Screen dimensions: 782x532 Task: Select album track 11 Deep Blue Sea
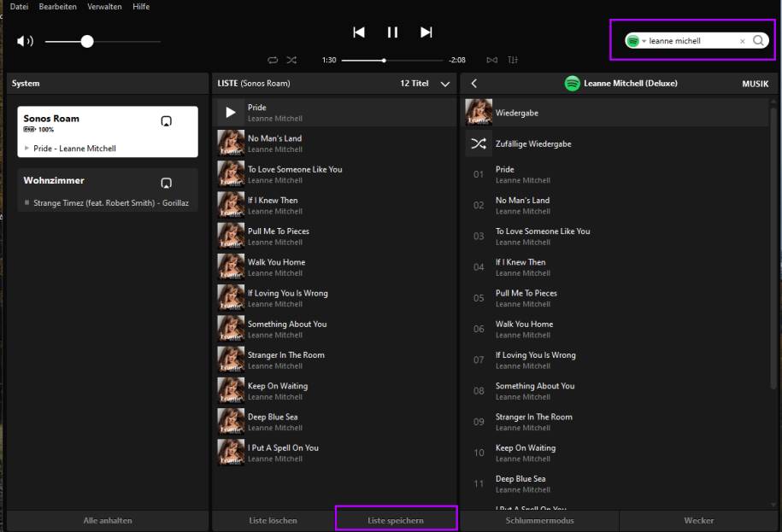point(616,483)
